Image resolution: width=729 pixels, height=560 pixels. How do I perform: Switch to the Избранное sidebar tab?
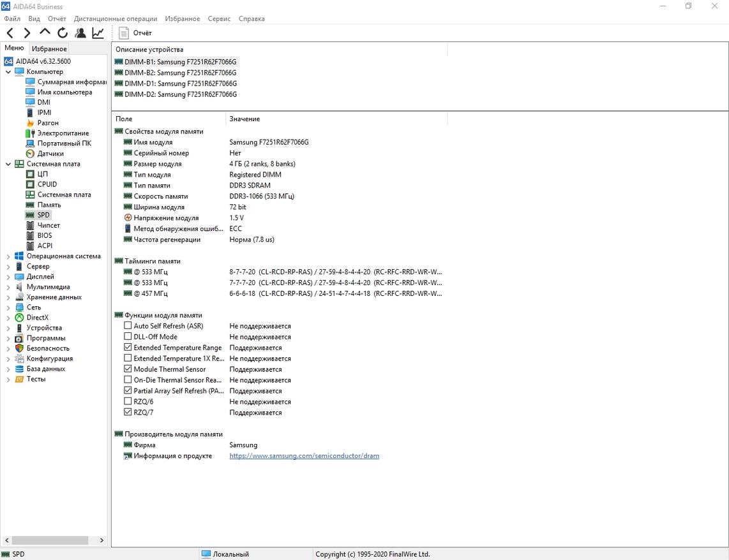(49, 48)
